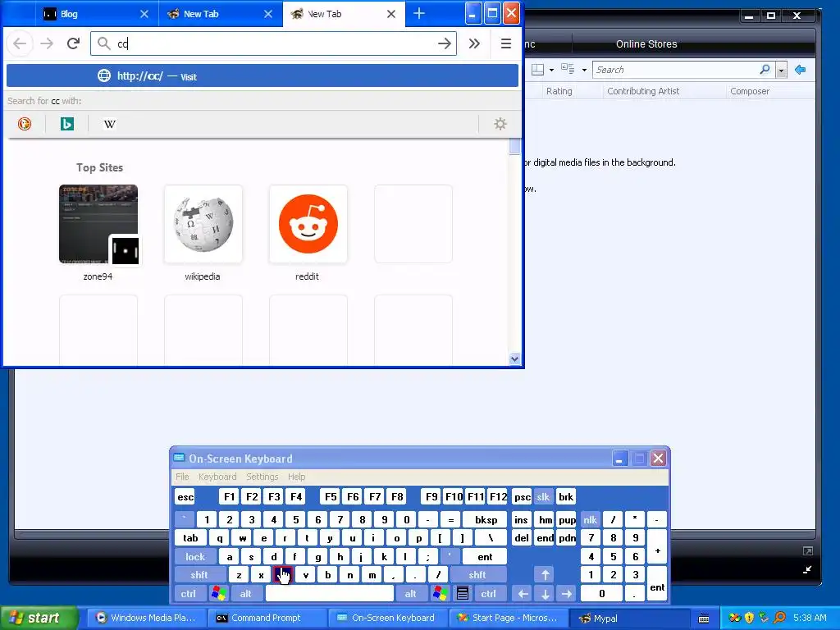Reload the page in Mypal browser

point(73,43)
